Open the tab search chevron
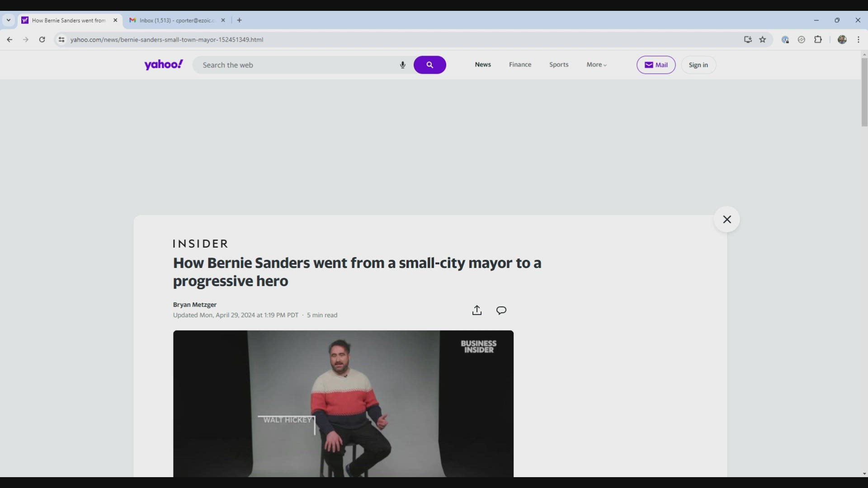 click(8, 20)
